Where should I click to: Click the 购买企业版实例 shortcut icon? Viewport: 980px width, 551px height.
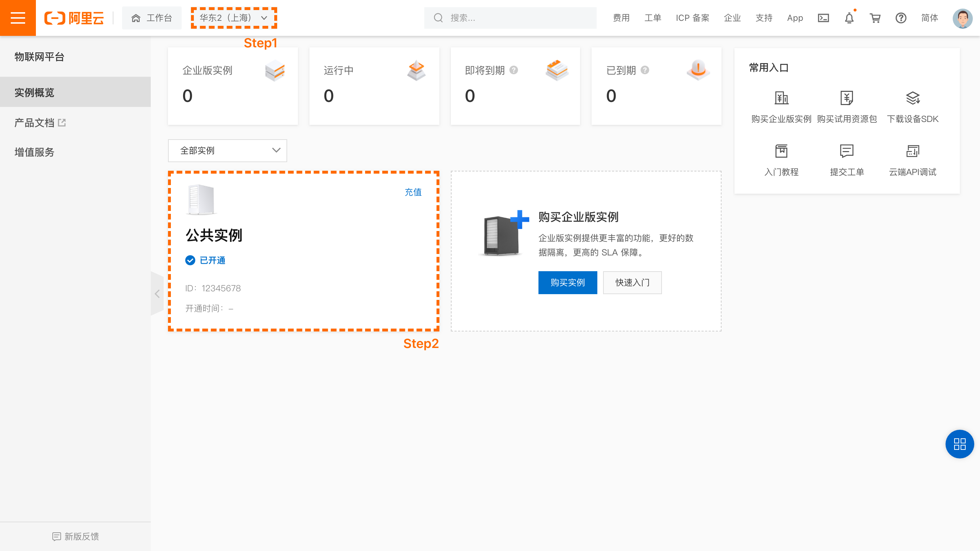coord(781,98)
